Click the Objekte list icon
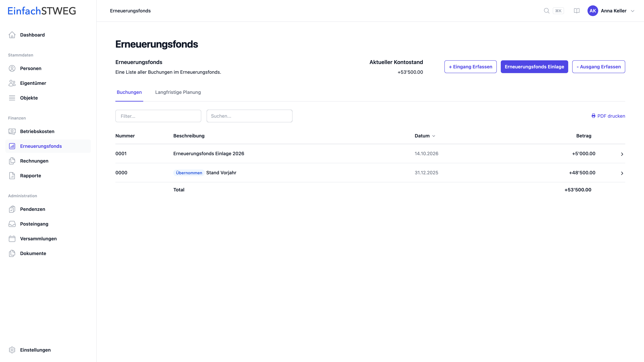The height and width of the screenshot is (362, 644). click(x=12, y=98)
